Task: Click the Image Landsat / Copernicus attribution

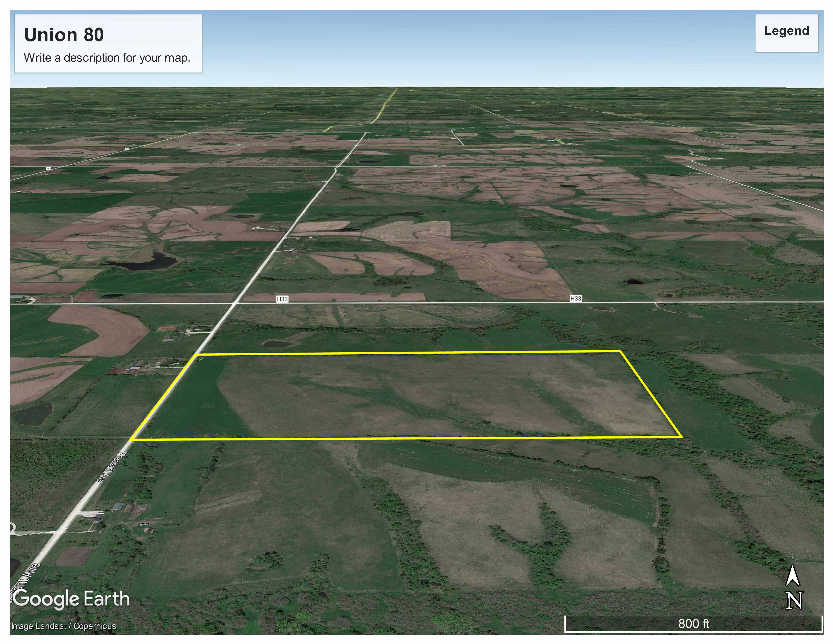Action: click(64, 626)
